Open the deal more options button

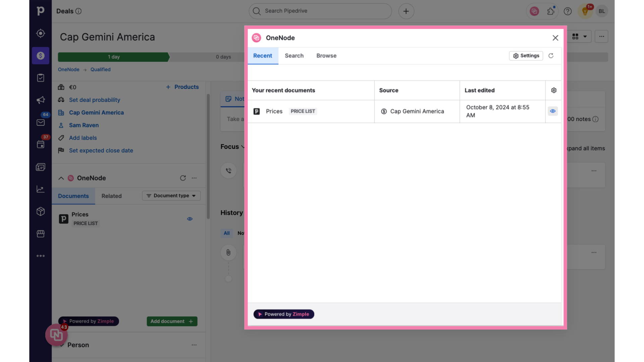pyautogui.click(x=602, y=36)
